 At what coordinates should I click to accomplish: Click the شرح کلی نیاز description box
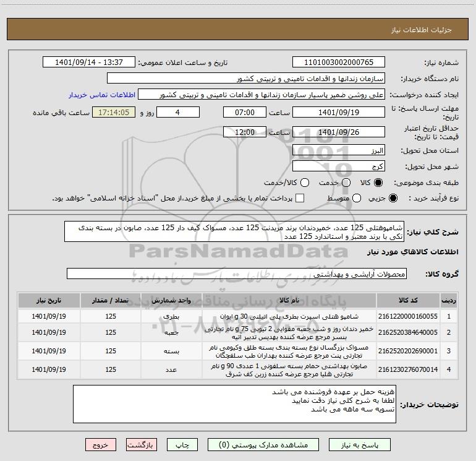click(234, 232)
